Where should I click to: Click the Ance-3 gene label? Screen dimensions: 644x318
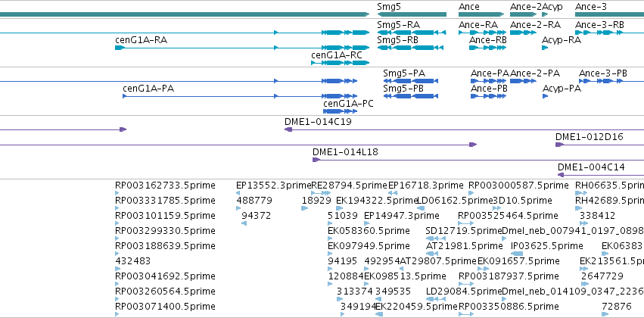click(x=590, y=7)
